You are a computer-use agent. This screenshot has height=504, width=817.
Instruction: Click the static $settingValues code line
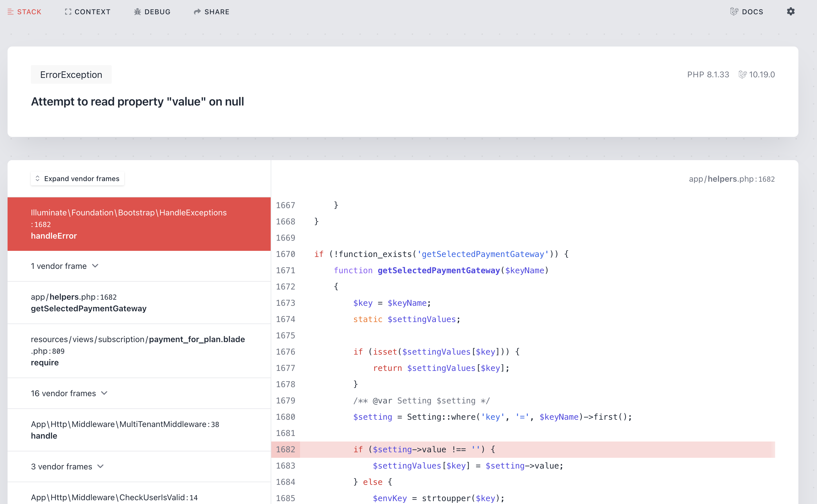tap(407, 319)
